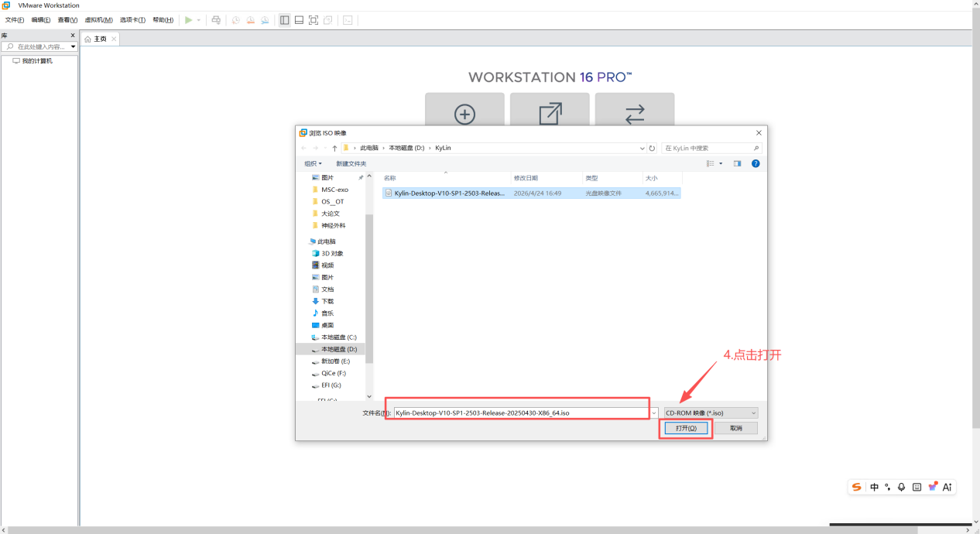
Task: Select the OS__OT folder in the navigation pane
Action: click(333, 201)
